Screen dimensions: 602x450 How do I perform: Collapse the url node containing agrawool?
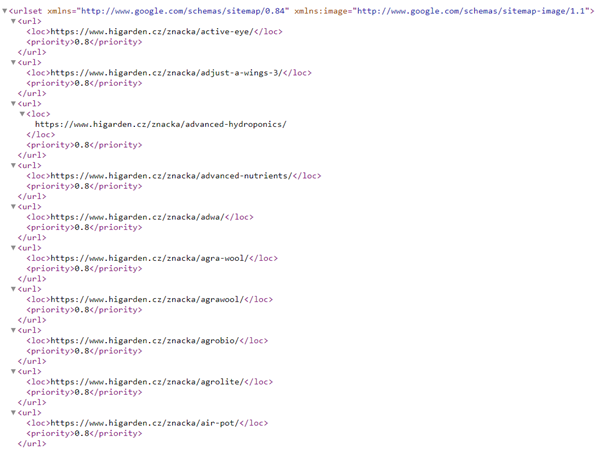point(13,289)
